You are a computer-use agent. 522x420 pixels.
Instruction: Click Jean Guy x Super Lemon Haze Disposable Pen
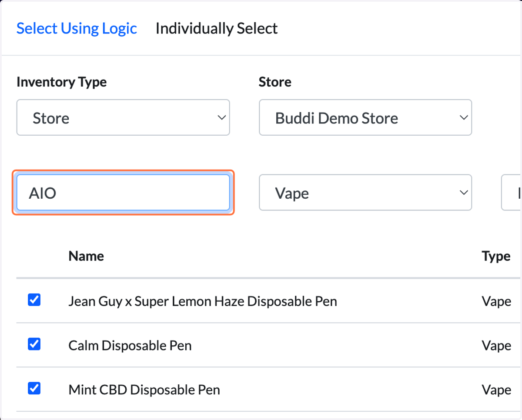[203, 301]
